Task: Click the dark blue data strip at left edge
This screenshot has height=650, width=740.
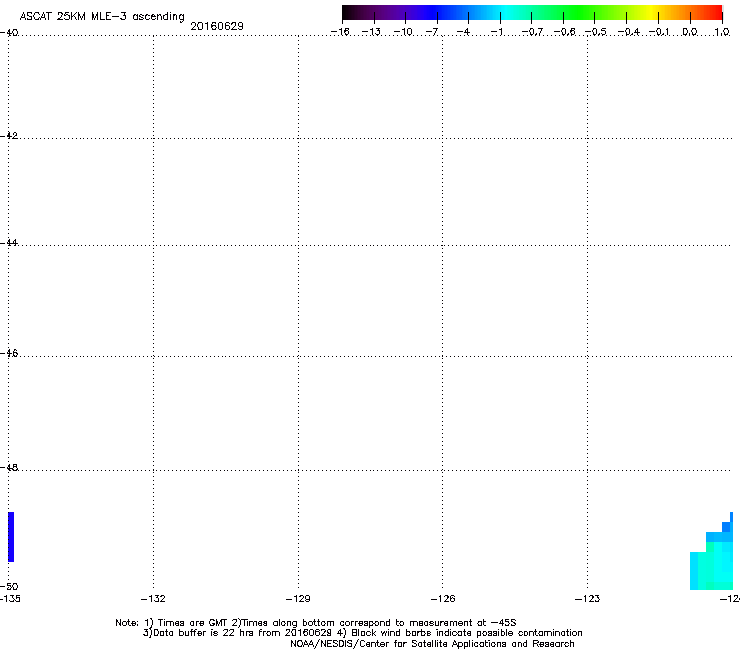Action: coord(11,537)
